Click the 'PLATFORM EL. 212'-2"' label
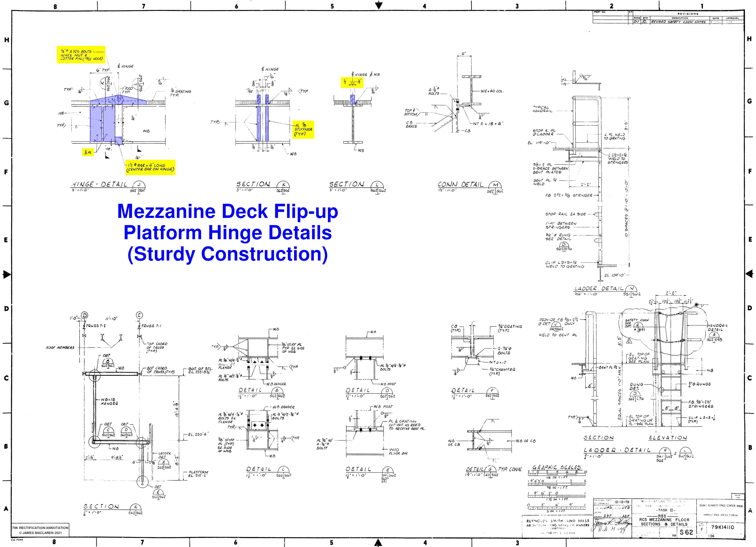Image resolution: width=756 pixels, height=547 pixels. click(198, 474)
